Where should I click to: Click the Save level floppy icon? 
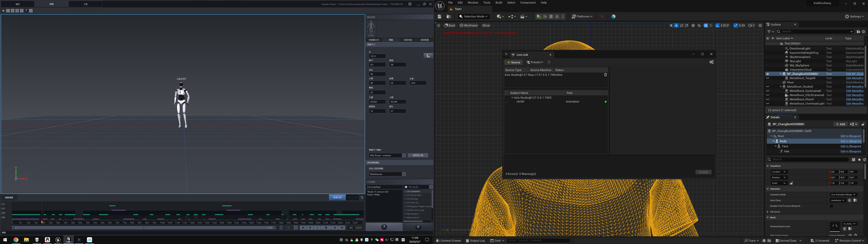coord(439,16)
